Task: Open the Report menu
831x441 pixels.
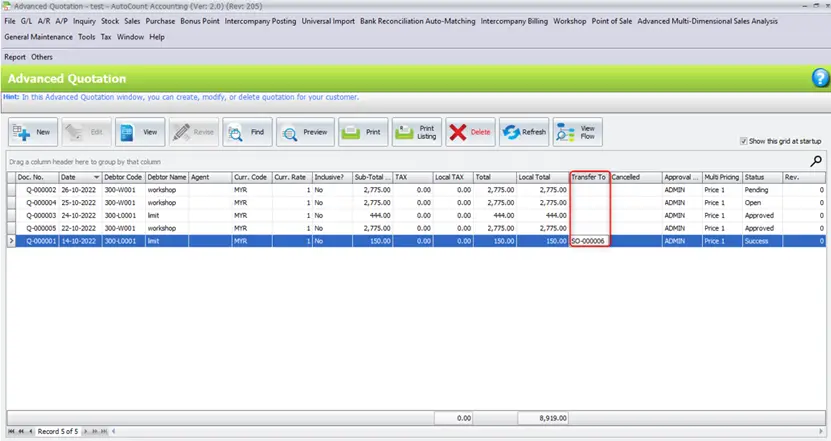Action: tap(15, 57)
